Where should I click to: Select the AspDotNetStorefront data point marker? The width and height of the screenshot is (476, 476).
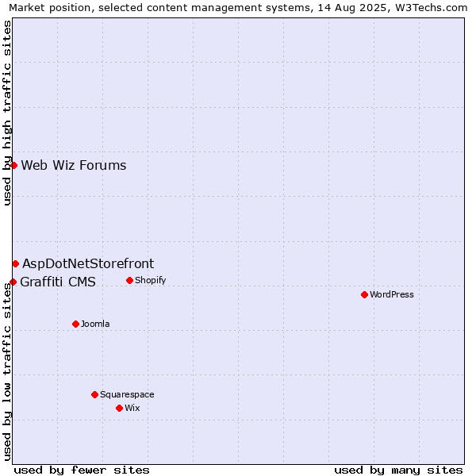pyautogui.click(x=16, y=264)
